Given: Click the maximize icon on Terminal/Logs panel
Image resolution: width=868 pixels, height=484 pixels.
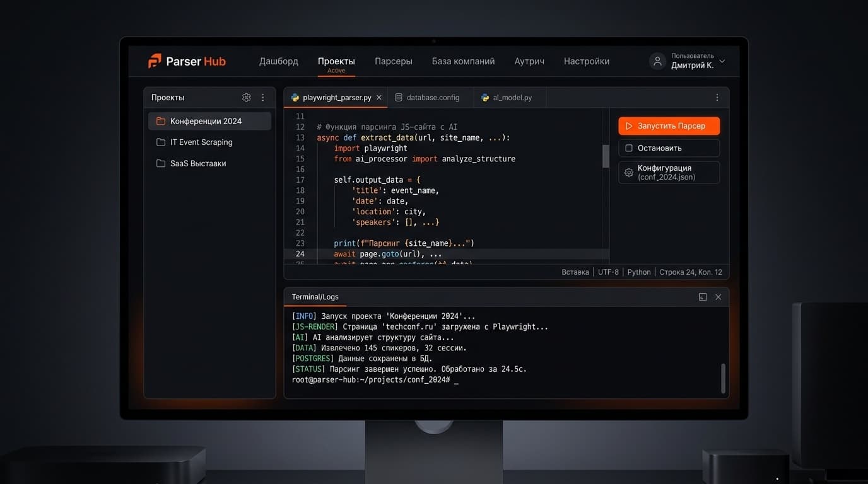Looking at the screenshot, I should [x=703, y=296].
